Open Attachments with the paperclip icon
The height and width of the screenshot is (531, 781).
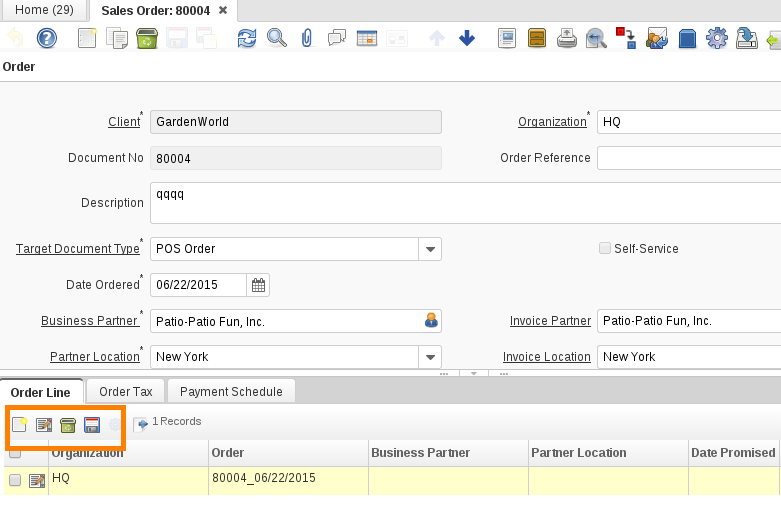[x=307, y=38]
